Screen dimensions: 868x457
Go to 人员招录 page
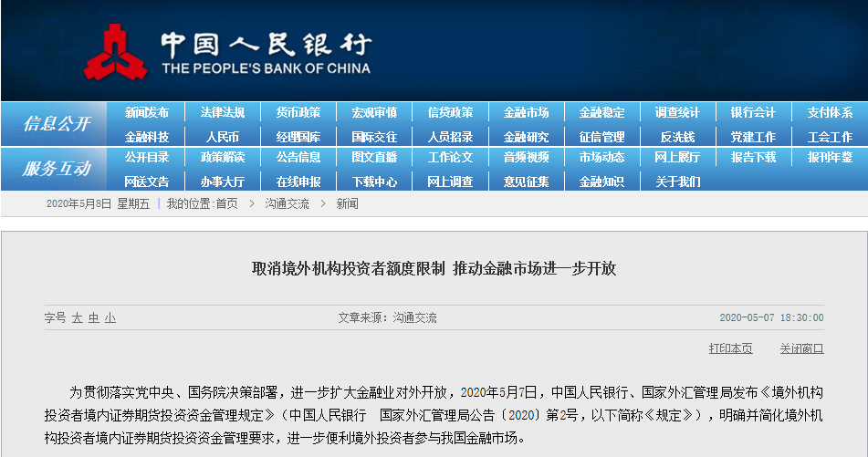pos(450,137)
